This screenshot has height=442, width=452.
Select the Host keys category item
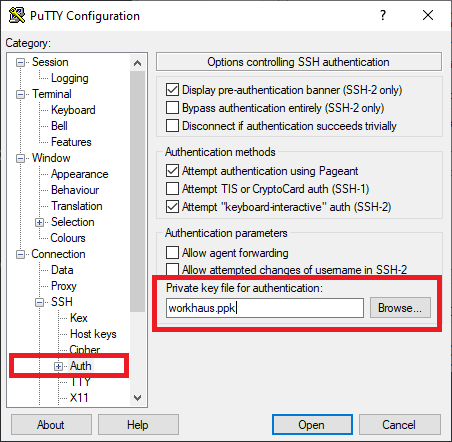click(x=93, y=334)
